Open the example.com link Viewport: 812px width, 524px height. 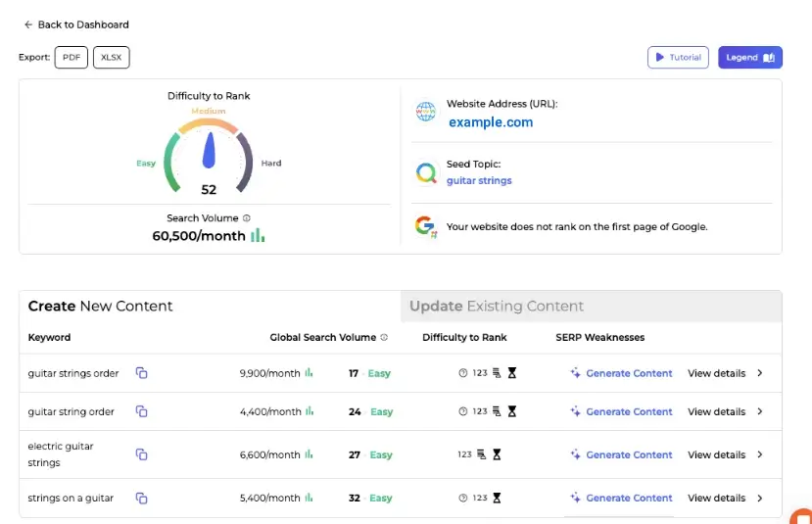tap(491, 122)
